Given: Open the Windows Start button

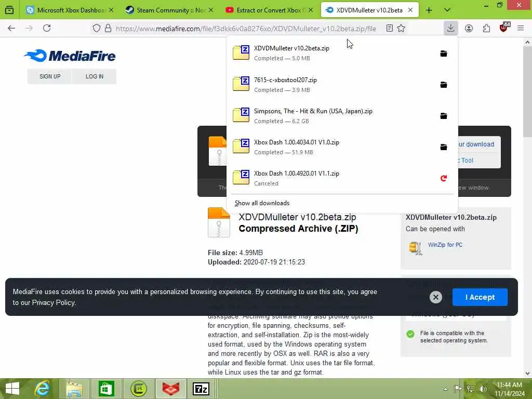Looking at the screenshot, I should click(x=12, y=389).
